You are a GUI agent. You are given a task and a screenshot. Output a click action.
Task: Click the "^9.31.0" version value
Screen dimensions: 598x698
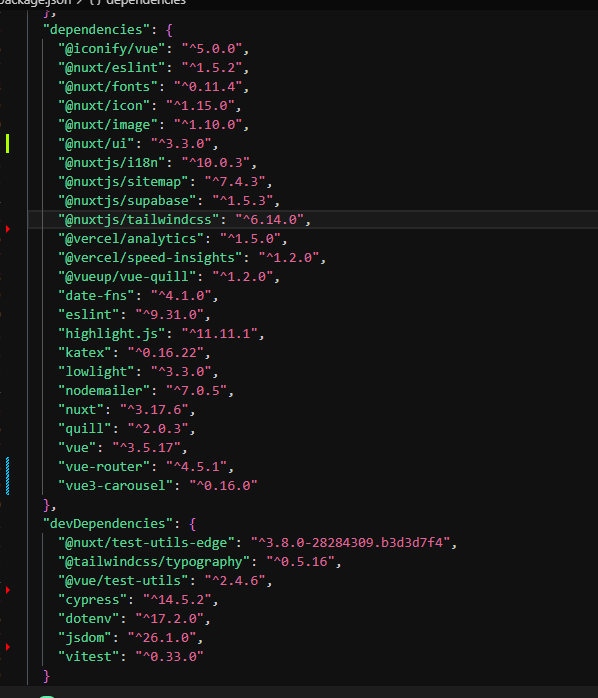click(170, 315)
